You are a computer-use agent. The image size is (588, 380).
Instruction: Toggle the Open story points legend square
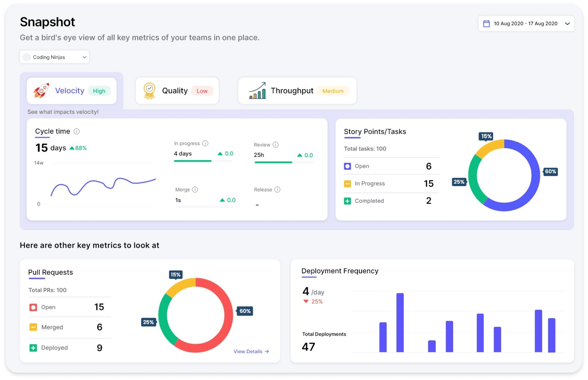pyautogui.click(x=347, y=166)
